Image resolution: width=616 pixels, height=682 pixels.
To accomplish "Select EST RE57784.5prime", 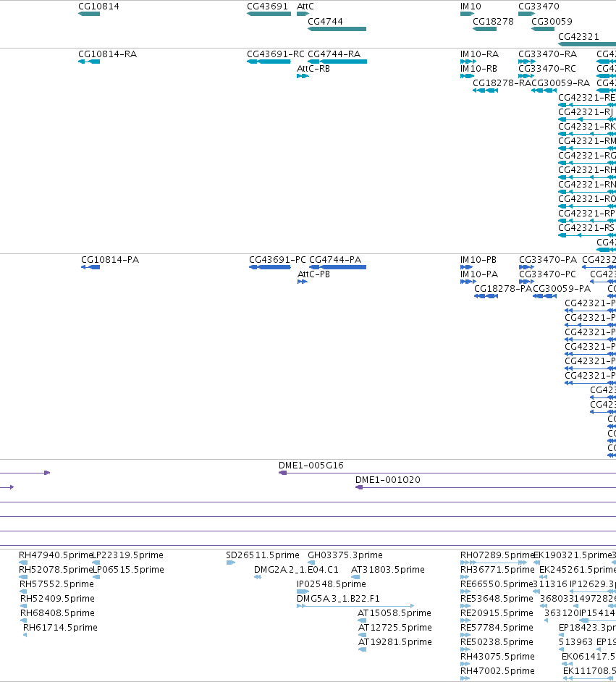I will tap(497, 628).
